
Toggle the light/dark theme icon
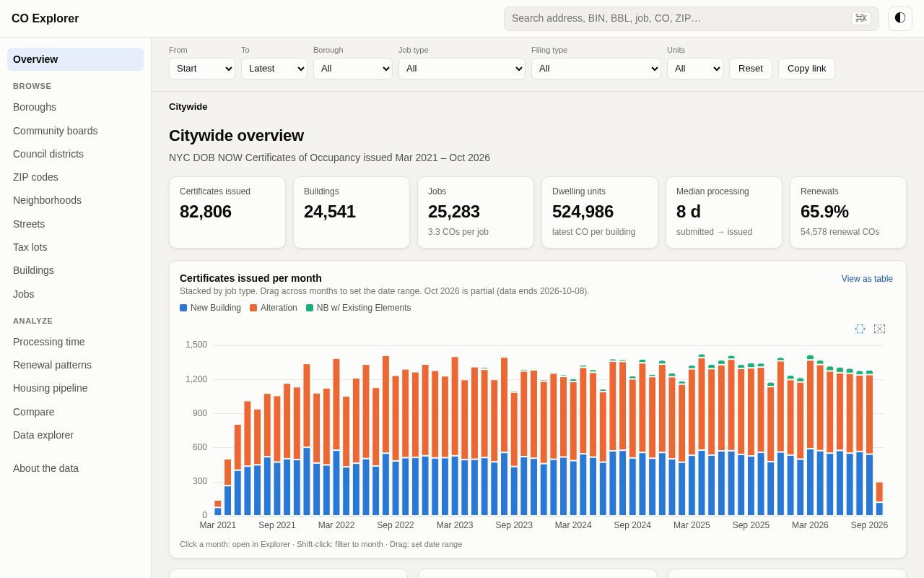click(900, 19)
